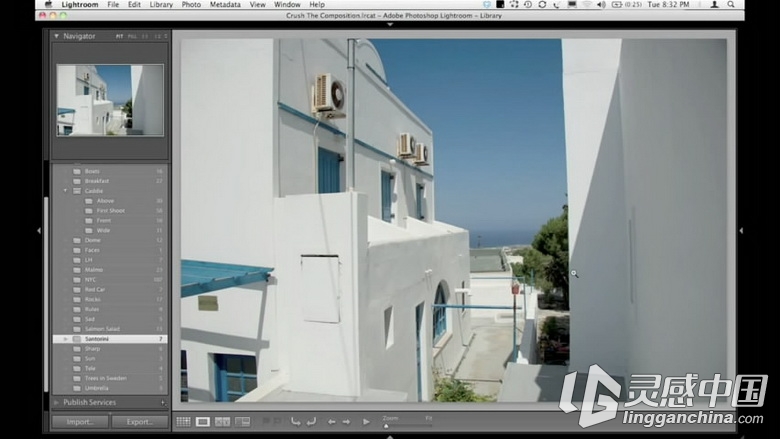Viewport: 780px width, 439px height.
Task: Click the battery status icon
Action: click(617, 4)
